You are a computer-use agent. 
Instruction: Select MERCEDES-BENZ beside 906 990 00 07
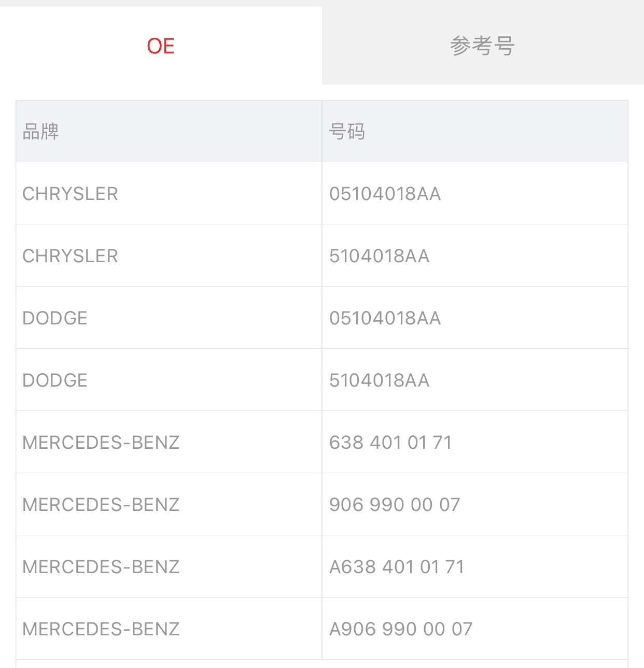pos(101,505)
